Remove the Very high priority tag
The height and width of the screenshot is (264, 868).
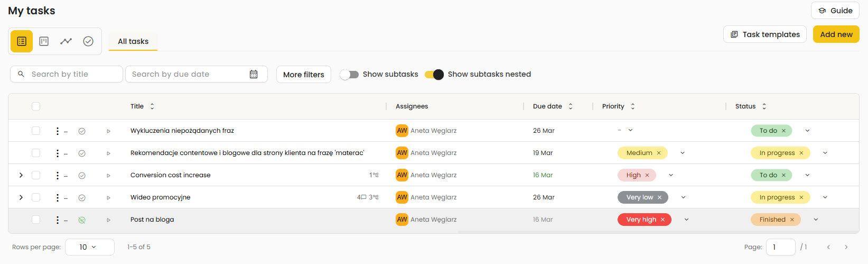click(662, 220)
